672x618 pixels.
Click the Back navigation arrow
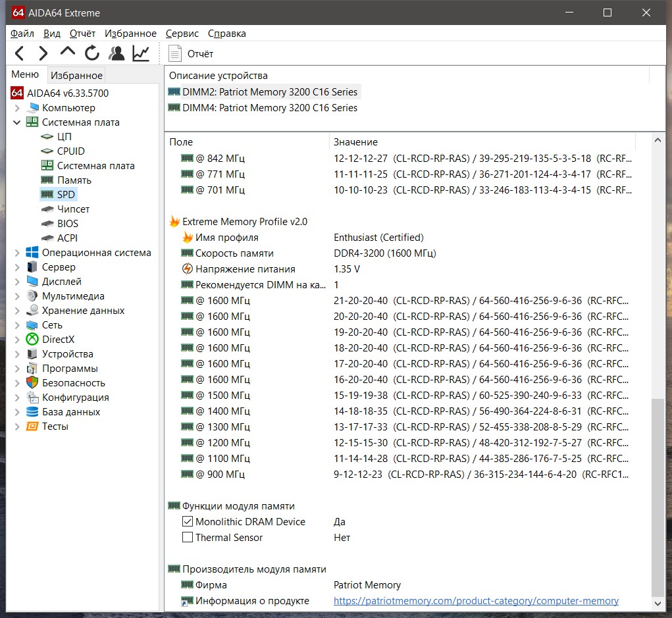[x=20, y=53]
